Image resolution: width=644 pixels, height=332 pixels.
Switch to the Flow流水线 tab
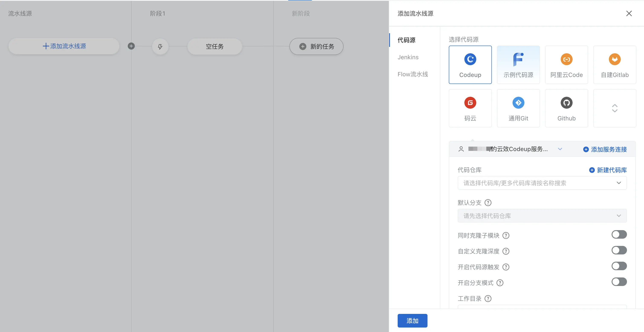click(413, 74)
